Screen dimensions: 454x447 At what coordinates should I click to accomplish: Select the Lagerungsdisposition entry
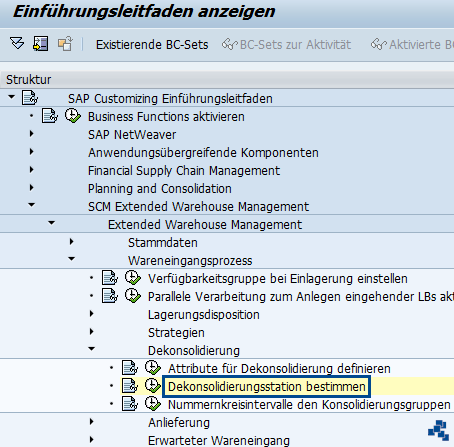pos(204,315)
